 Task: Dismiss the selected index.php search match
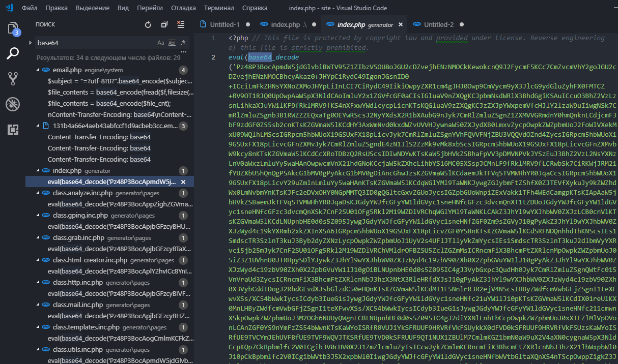[x=183, y=182]
